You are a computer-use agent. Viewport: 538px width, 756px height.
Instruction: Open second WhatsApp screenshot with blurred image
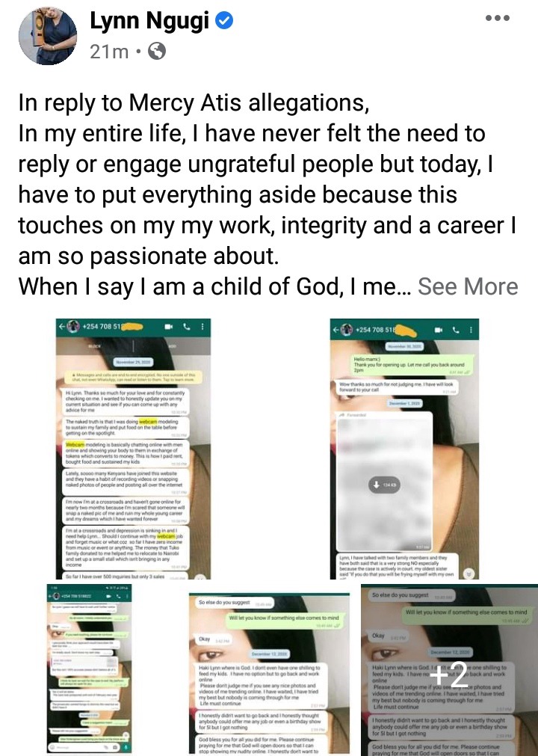pyautogui.click(x=404, y=449)
